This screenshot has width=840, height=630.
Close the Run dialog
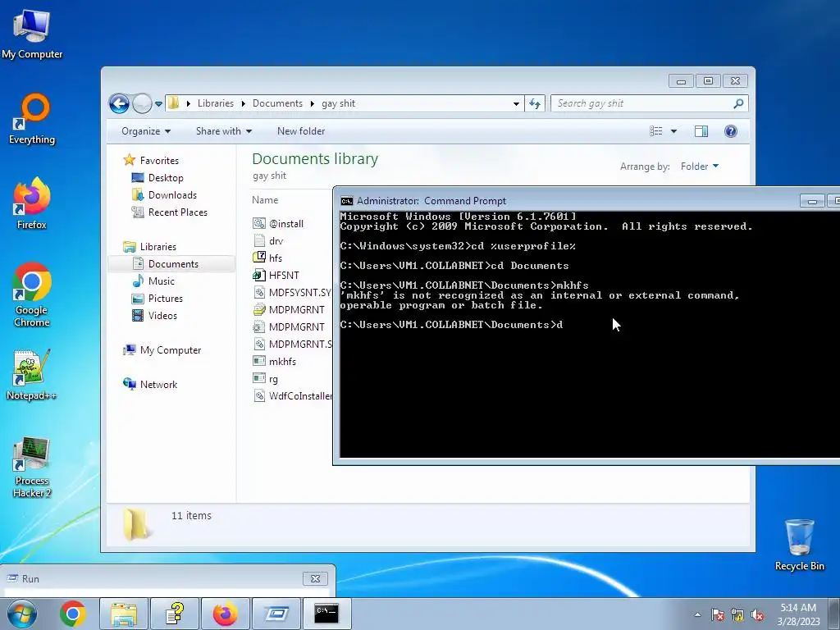coord(315,578)
